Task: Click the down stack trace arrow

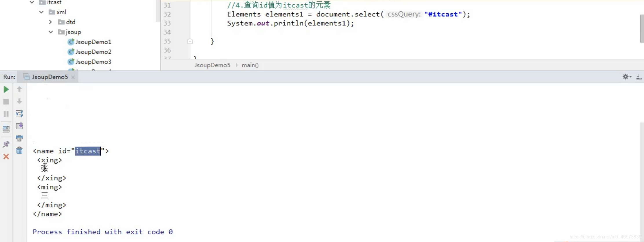Action: tap(19, 101)
